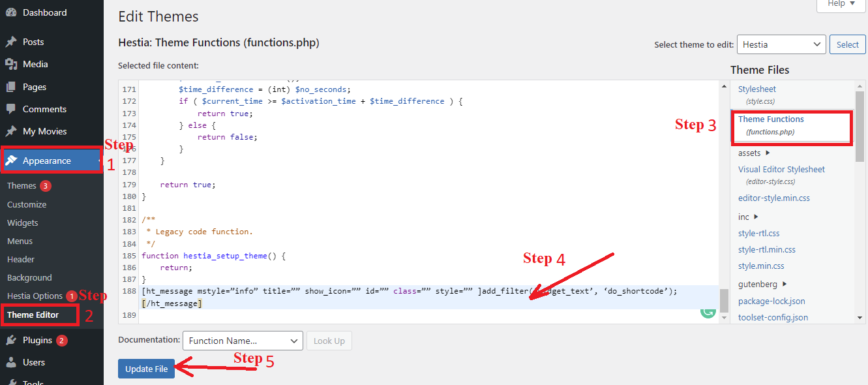The width and height of the screenshot is (868, 385).
Task: Open the Documentation Function Name dropdown
Action: tap(242, 340)
